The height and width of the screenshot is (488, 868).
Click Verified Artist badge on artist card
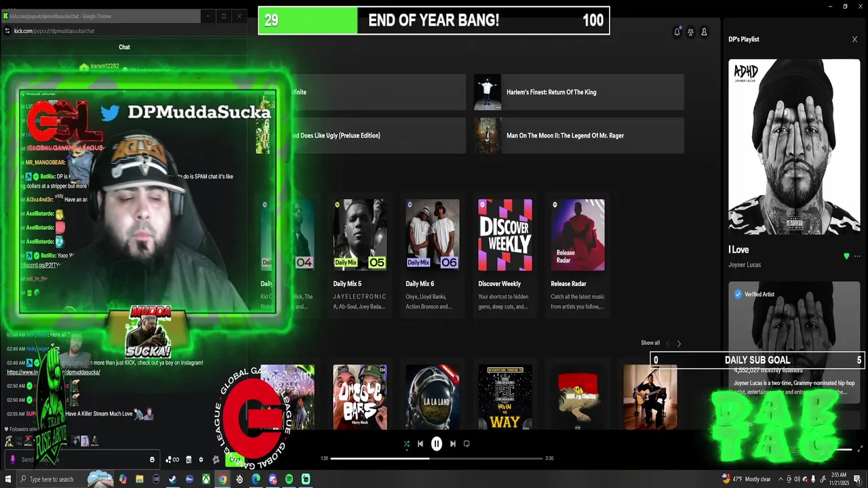754,294
